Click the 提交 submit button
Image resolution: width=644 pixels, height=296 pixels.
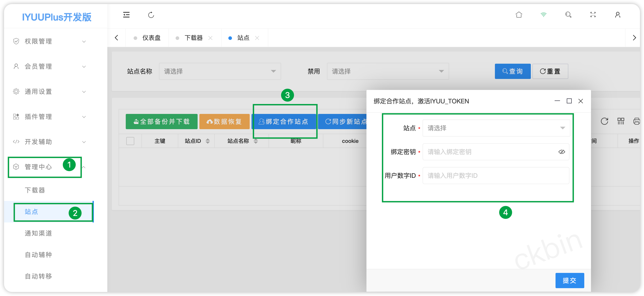pyautogui.click(x=569, y=281)
